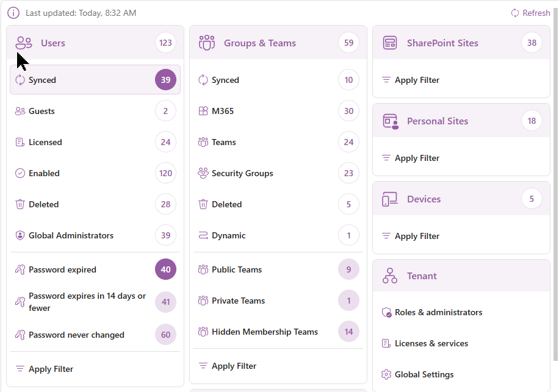The image size is (559, 392).
Task: Click the vertical scrollbar on the right
Action: [555, 183]
